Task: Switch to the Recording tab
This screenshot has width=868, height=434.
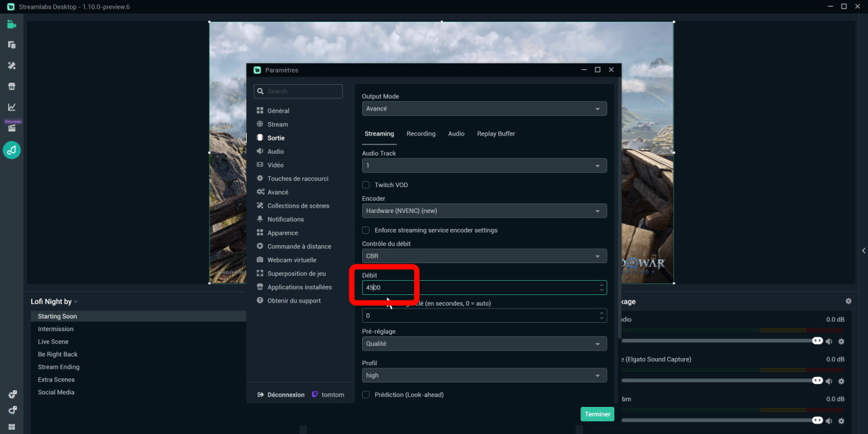Action: 420,134
